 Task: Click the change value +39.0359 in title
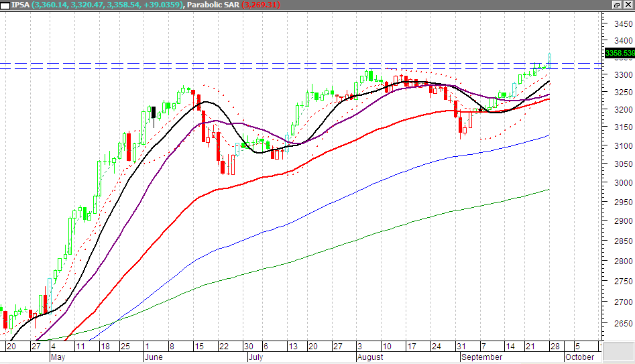(x=163, y=5)
